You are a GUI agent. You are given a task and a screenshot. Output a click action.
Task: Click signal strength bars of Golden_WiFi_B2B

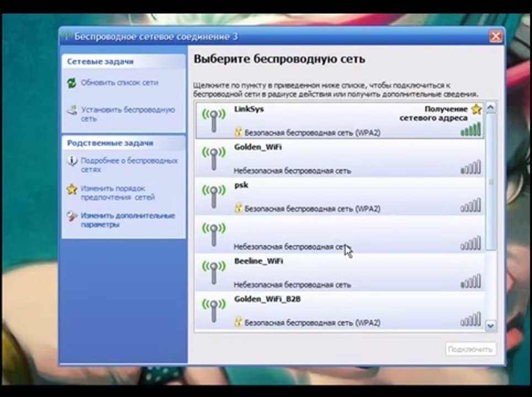click(x=471, y=319)
